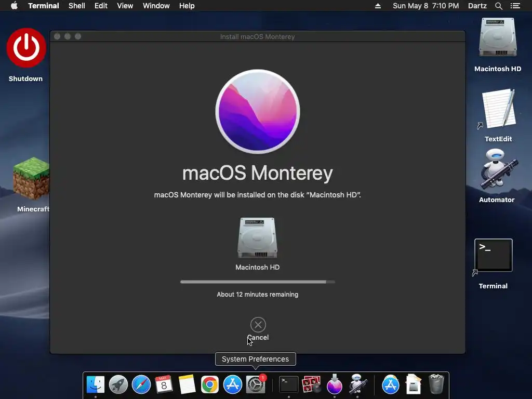
Task: Open the document stack in Dock
Action: tap(414, 384)
